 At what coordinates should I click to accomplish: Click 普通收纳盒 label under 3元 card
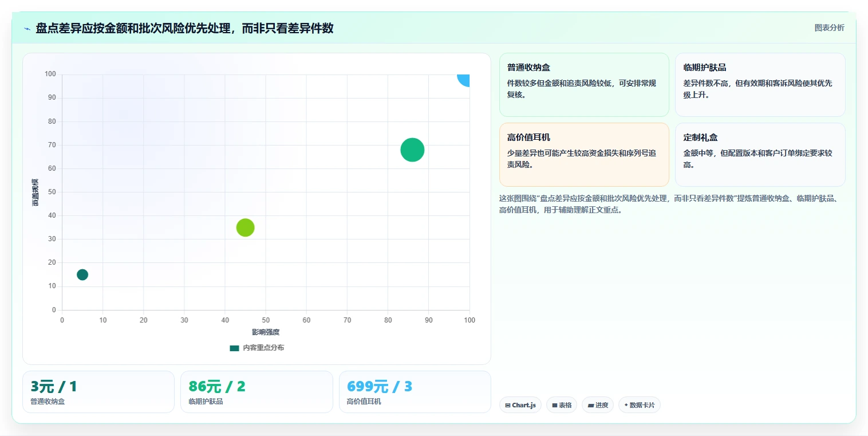point(48,402)
